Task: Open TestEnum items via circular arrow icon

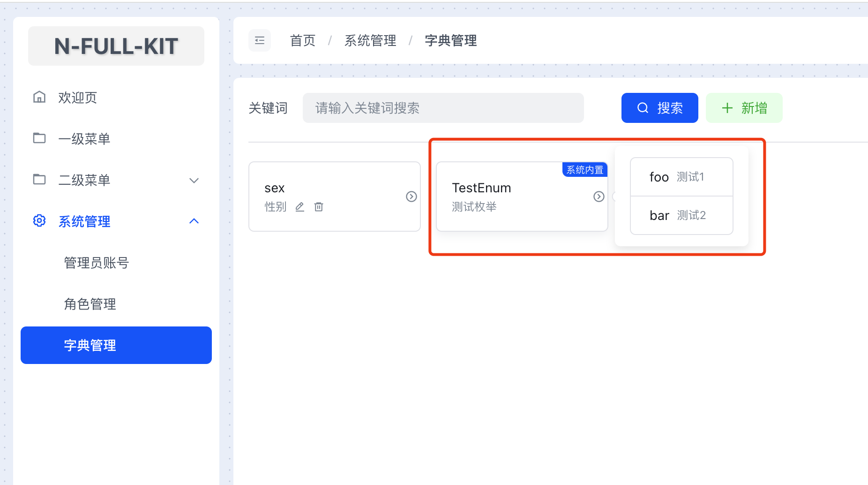Action: click(599, 197)
